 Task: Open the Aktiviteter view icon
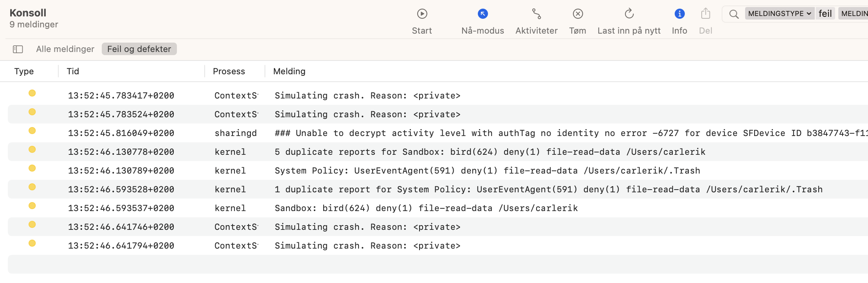pyautogui.click(x=536, y=14)
